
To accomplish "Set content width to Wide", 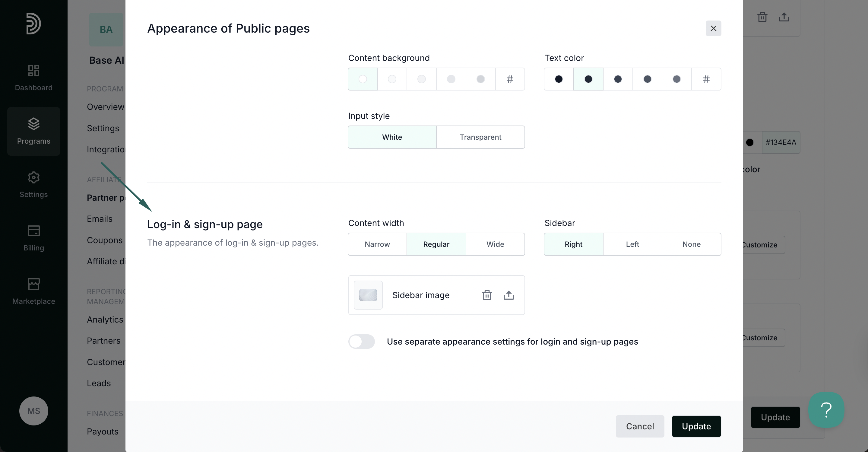I will [495, 244].
